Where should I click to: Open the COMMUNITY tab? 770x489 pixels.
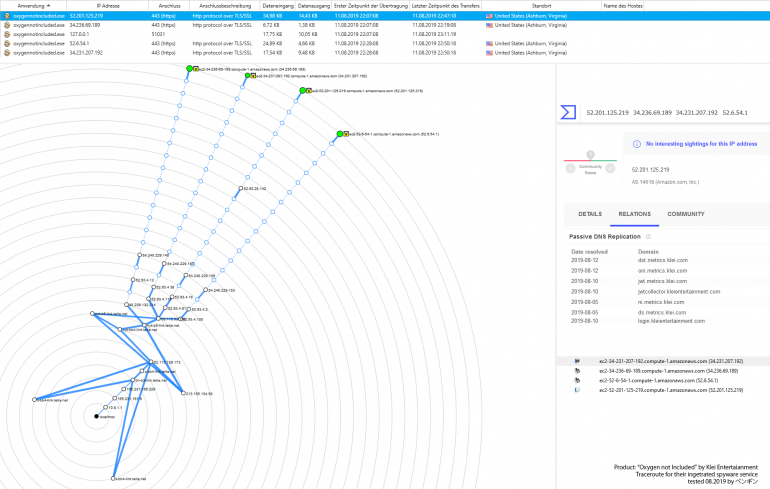coord(685,214)
